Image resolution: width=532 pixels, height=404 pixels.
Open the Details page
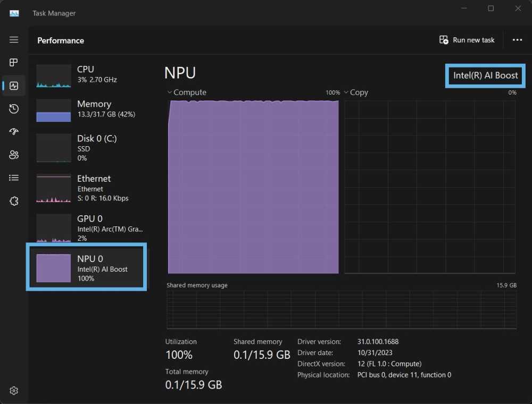[14, 178]
